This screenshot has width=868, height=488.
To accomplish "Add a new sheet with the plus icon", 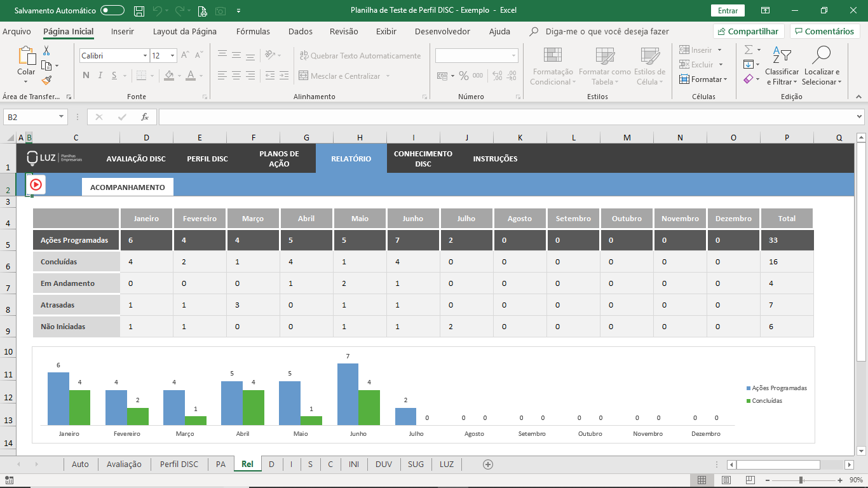I will [x=488, y=464].
